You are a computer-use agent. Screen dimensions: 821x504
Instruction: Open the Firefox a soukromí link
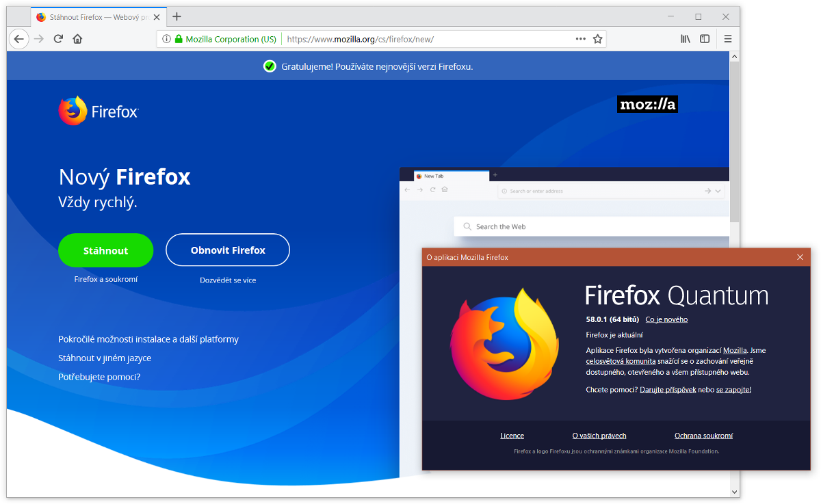click(x=106, y=279)
